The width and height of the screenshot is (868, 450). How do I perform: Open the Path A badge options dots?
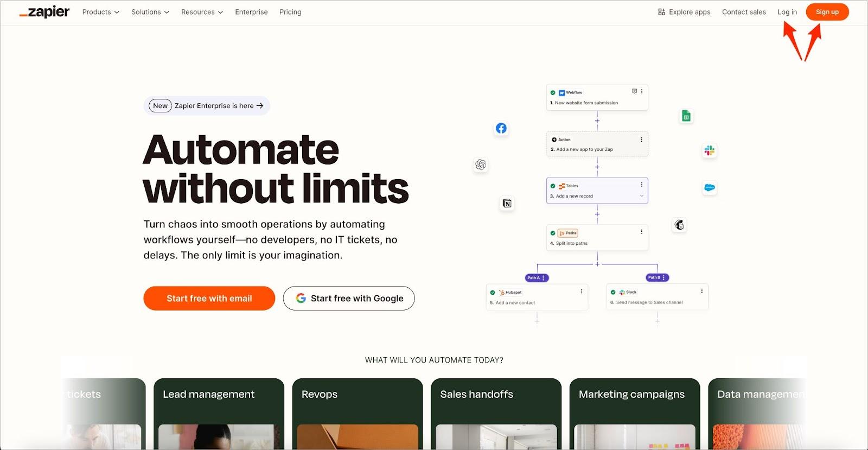pyautogui.click(x=544, y=278)
